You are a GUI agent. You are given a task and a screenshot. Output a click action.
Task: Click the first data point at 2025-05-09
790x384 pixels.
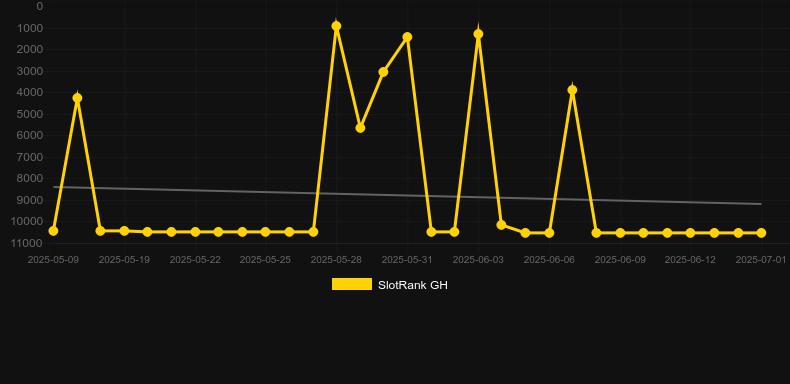[x=53, y=231]
